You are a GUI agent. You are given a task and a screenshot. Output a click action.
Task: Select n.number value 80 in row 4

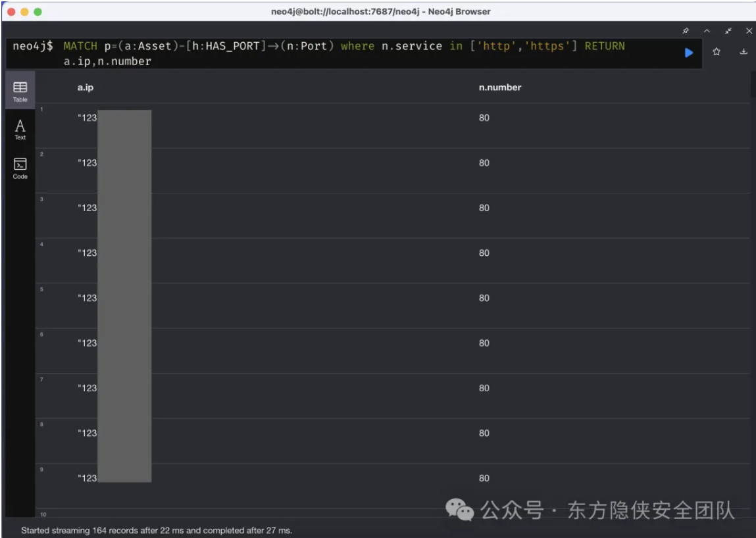tap(484, 253)
